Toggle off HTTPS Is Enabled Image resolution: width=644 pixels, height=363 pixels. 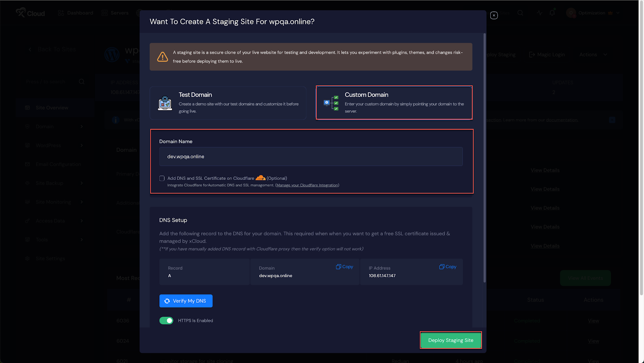[166, 320]
